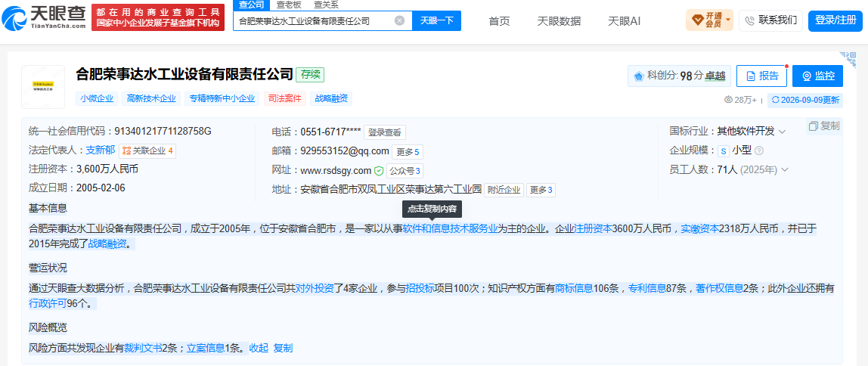Click the 登录/注册 button
The width and height of the screenshot is (868, 366).
point(835,20)
